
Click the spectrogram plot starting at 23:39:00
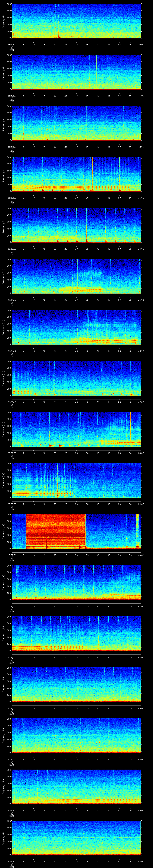click(77, 531)
